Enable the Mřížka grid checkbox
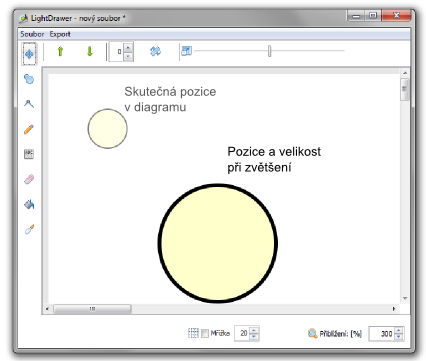Image resolution: width=426 pixels, height=361 pixels. [205, 333]
